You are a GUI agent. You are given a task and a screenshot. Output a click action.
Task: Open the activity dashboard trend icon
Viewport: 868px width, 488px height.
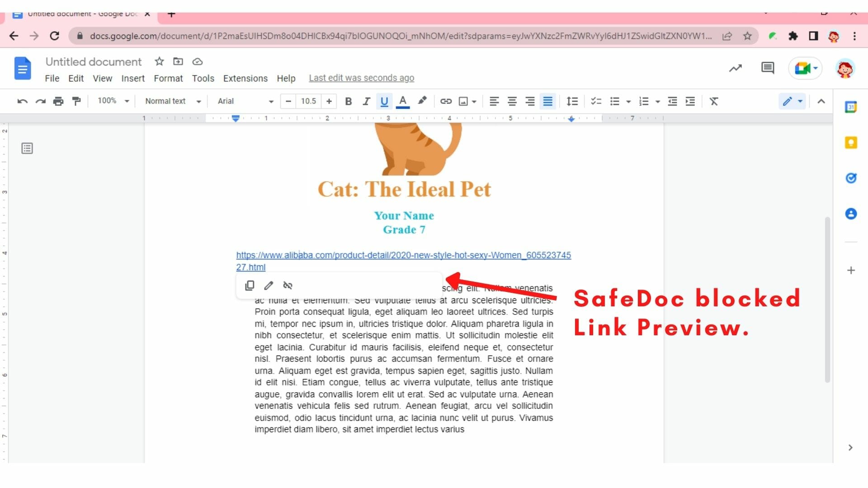pos(736,68)
